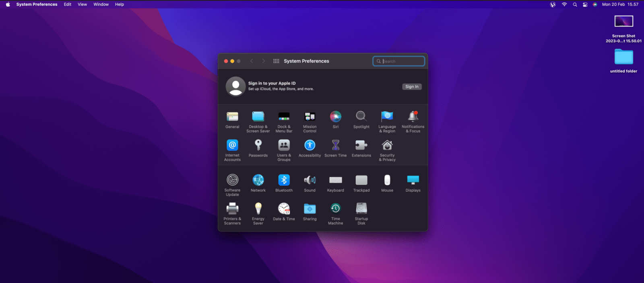Click the Sign In button
Viewport: 644px width, 283px height.
tap(412, 86)
